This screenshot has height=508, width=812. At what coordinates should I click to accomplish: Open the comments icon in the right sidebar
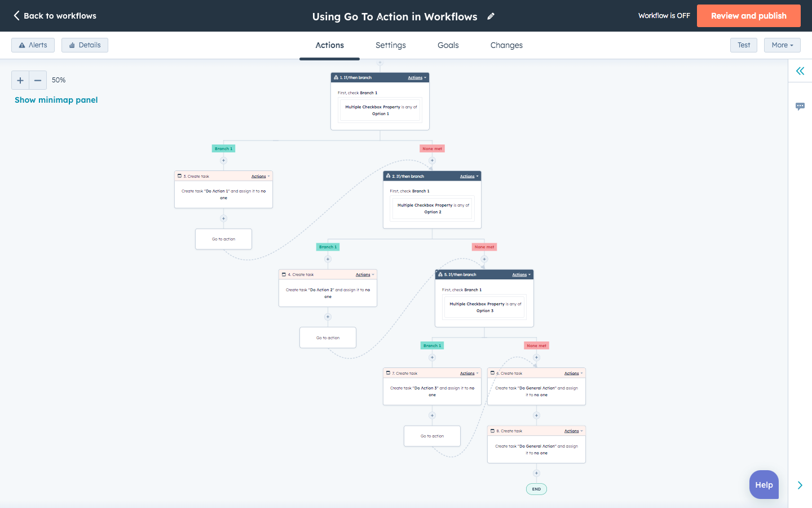click(x=800, y=107)
